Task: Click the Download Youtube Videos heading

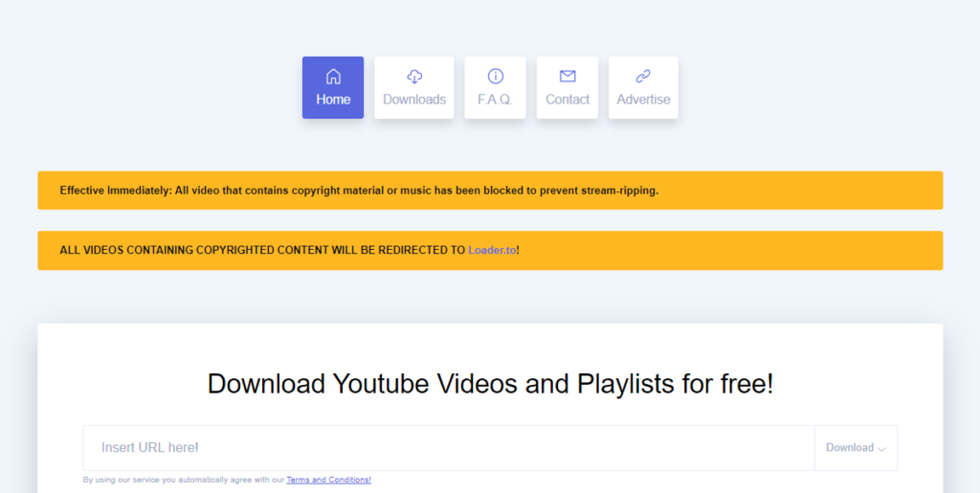Action: coord(490,384)
